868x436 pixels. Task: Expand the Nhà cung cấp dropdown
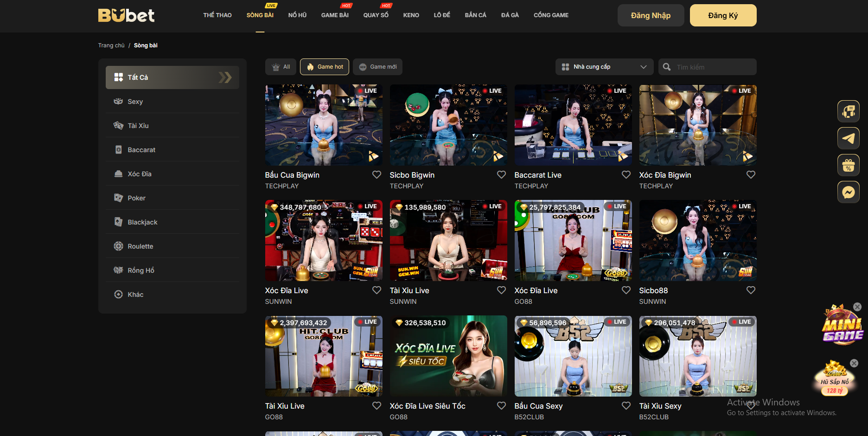[x=604, y=67]
